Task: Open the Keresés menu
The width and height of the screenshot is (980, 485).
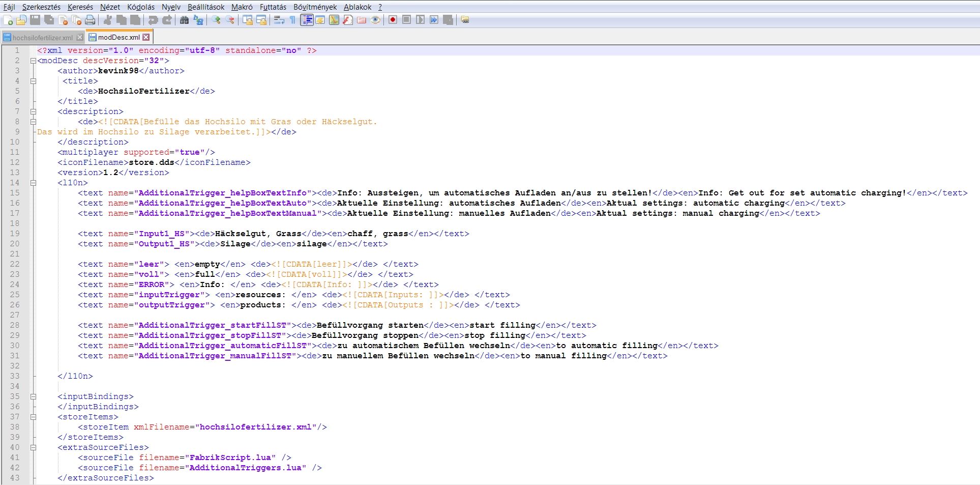Action: click(x=80, y=7)
